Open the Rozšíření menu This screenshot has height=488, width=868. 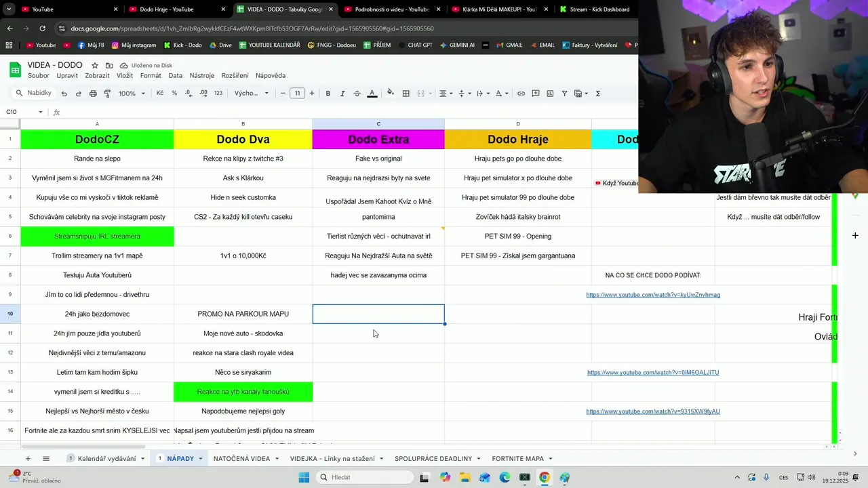click(x=235, y=75)
